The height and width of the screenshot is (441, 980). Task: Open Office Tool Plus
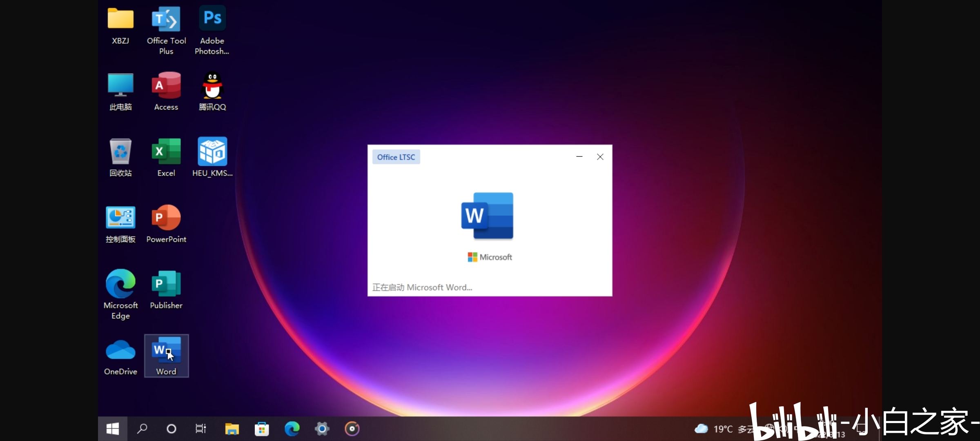(166, 18)
